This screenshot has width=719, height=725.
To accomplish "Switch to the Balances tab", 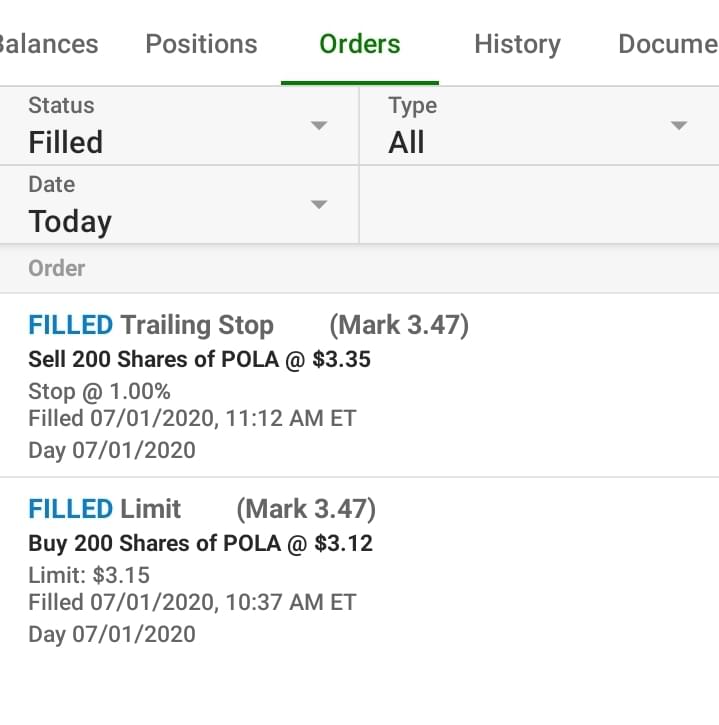I will click(48, 44).
